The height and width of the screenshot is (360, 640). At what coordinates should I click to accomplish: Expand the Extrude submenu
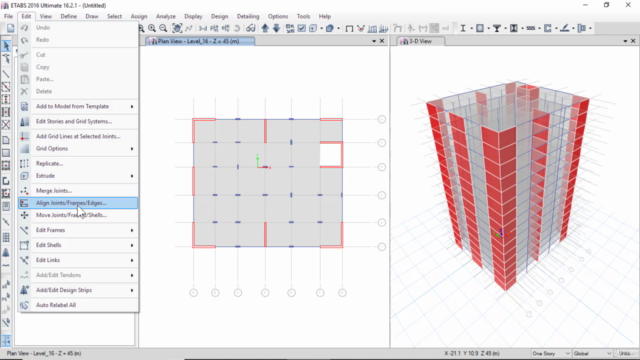point(132,176)
